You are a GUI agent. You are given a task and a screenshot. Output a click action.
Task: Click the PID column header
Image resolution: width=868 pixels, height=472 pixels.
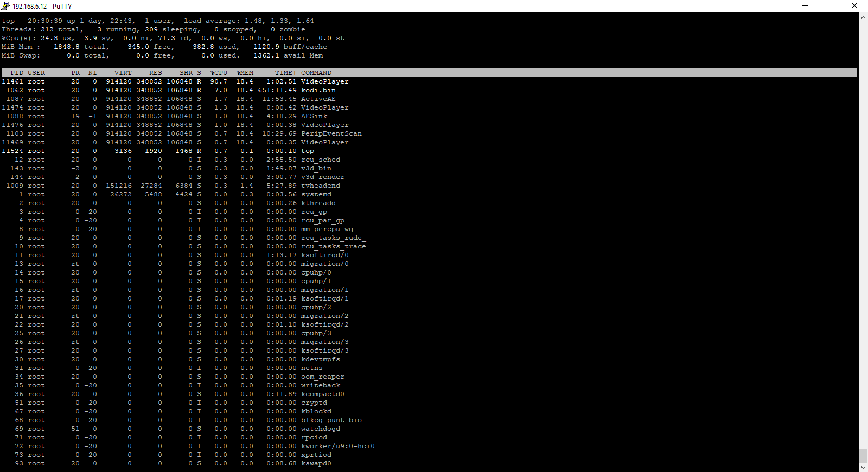(17, 73)
